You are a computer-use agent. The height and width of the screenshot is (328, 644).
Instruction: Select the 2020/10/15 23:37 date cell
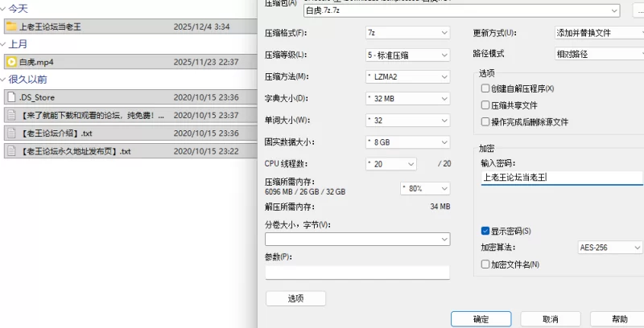point(206,116)
